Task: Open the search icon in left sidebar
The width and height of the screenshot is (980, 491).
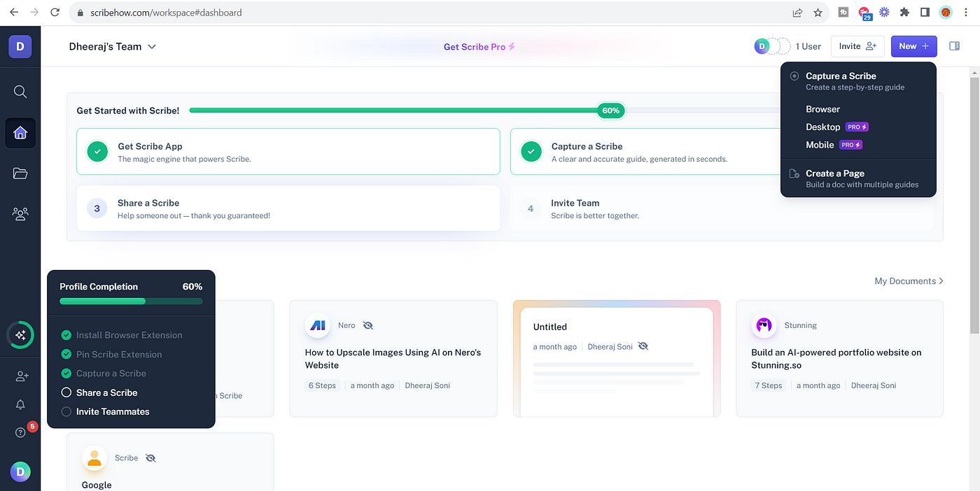Action: 20,92
